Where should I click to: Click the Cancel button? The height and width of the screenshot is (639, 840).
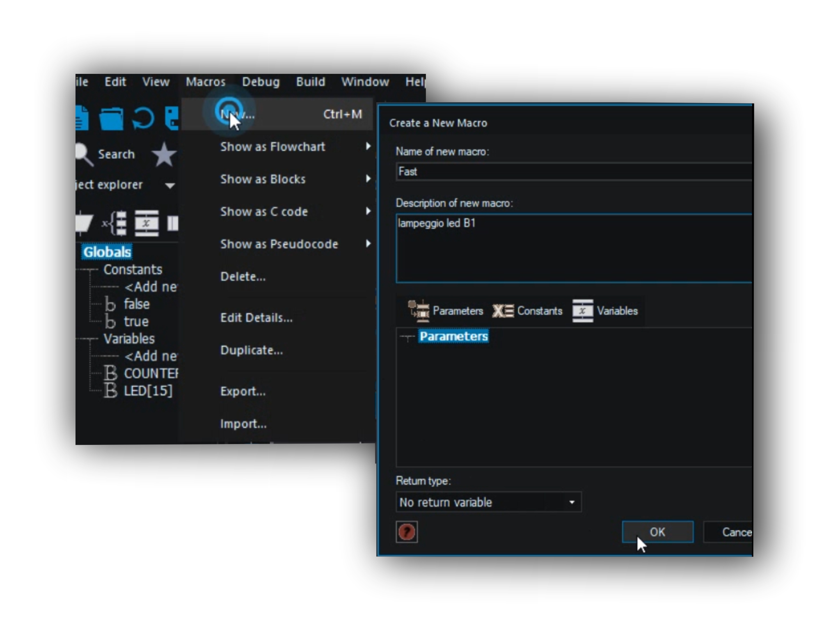click(728, 532)
